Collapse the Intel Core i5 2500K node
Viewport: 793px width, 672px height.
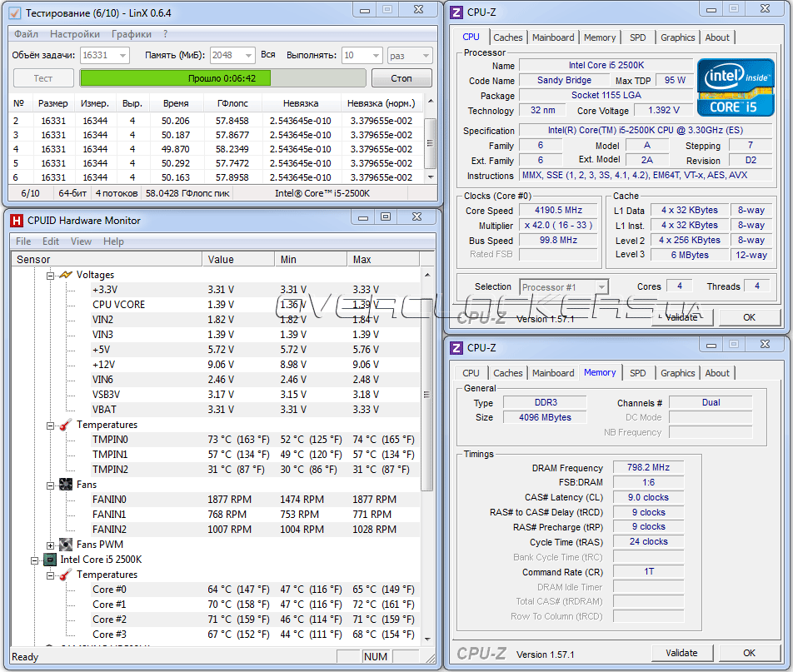[x=34, y=560]
